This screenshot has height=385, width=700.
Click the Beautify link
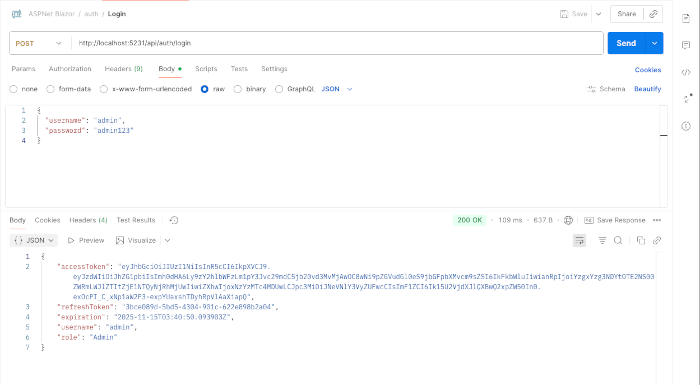647,89
